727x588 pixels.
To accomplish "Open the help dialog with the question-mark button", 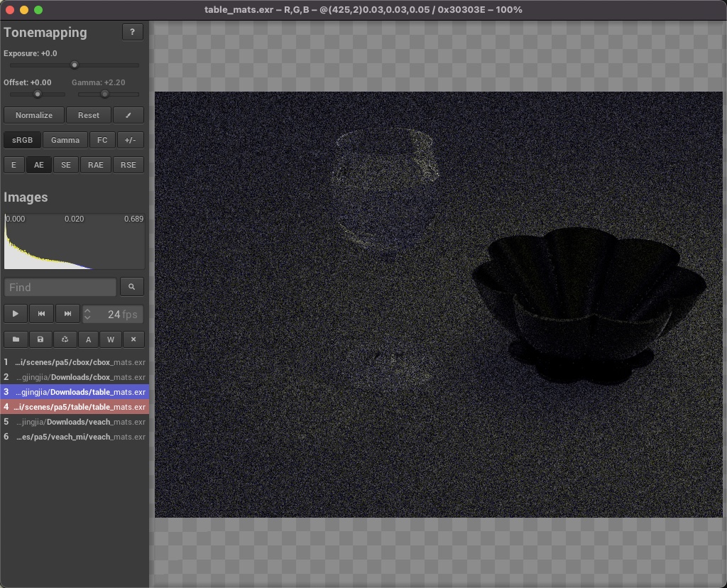I will click(x=133, y=32).
